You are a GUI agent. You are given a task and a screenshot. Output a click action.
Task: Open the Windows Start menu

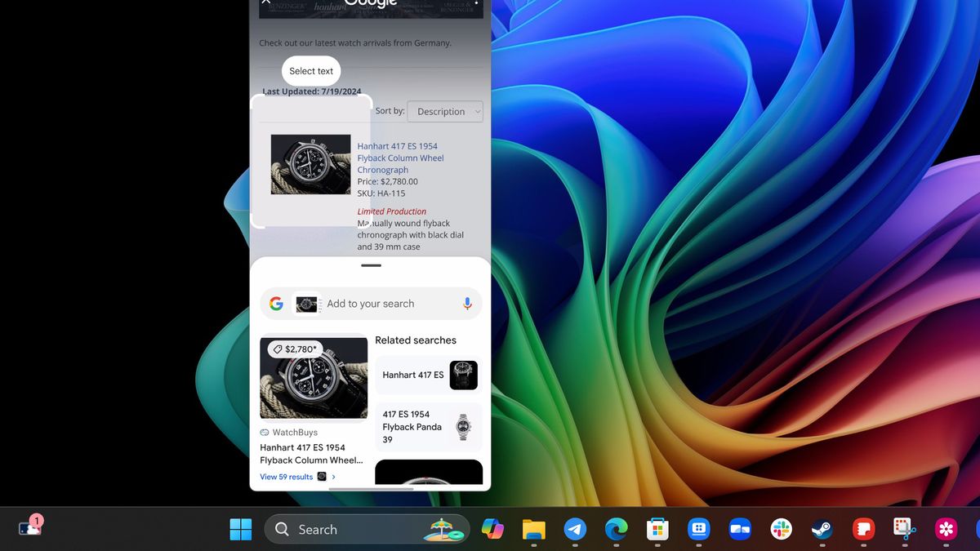tap(240, 529)
